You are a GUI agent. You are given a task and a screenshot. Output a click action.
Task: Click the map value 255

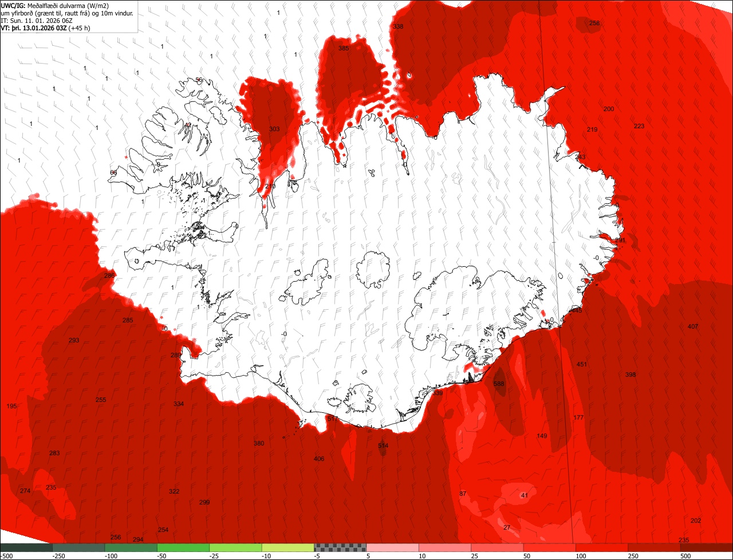coord(101,400)
